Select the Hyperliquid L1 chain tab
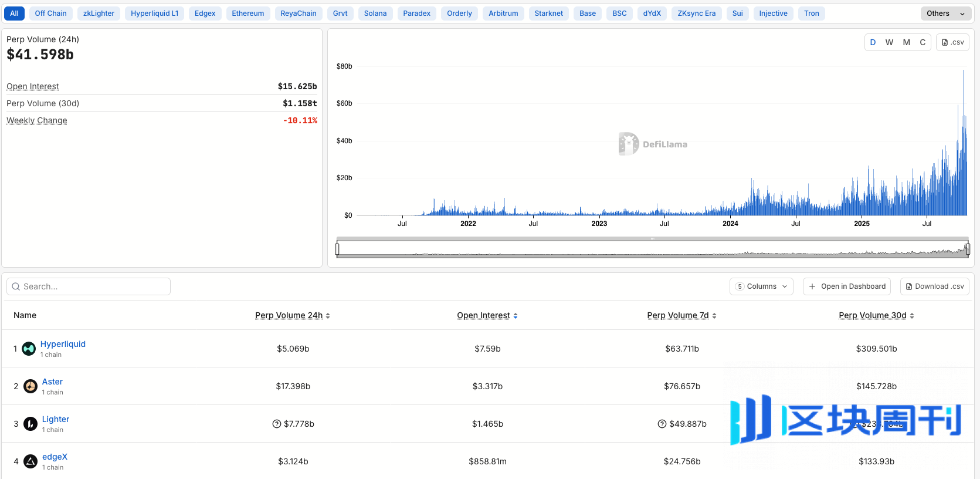 [x=154, y=14]
